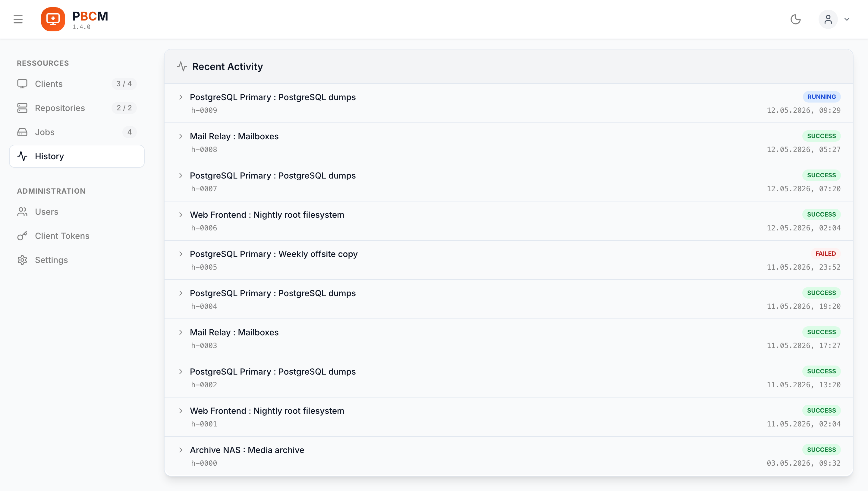868x491 pixels.
Task: Click timestamp 03.05.2026, 09:32
Action: [804, 463]
